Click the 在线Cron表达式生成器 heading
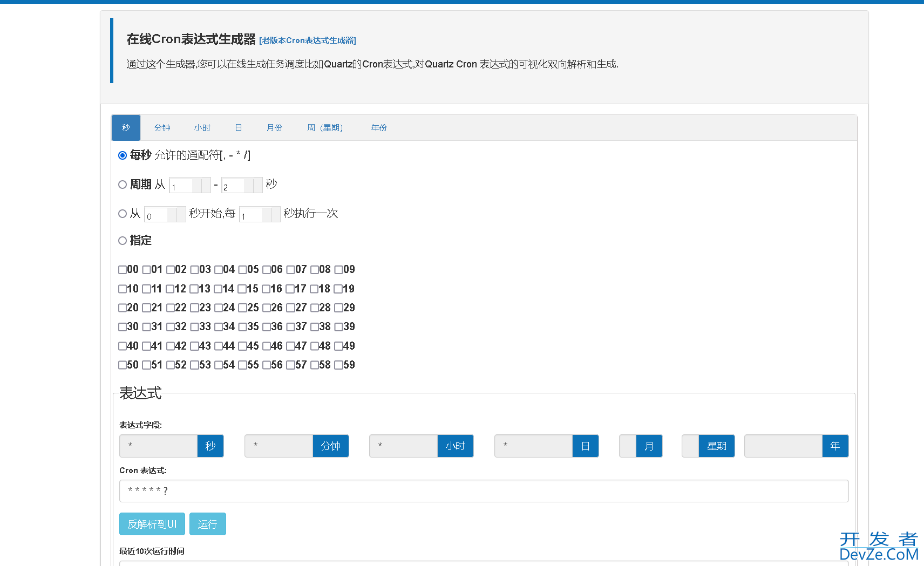This screenshot has width=924, height=566. click(191, 39)
